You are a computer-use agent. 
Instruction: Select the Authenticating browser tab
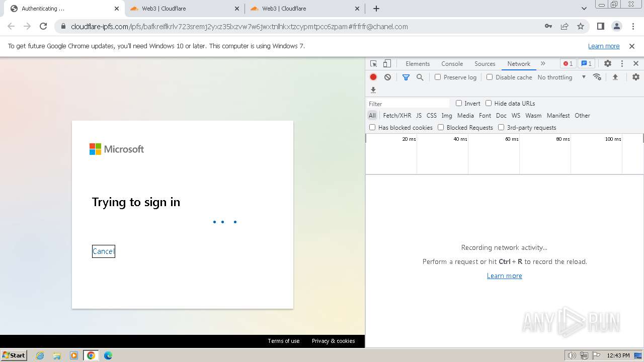point(64,9)
